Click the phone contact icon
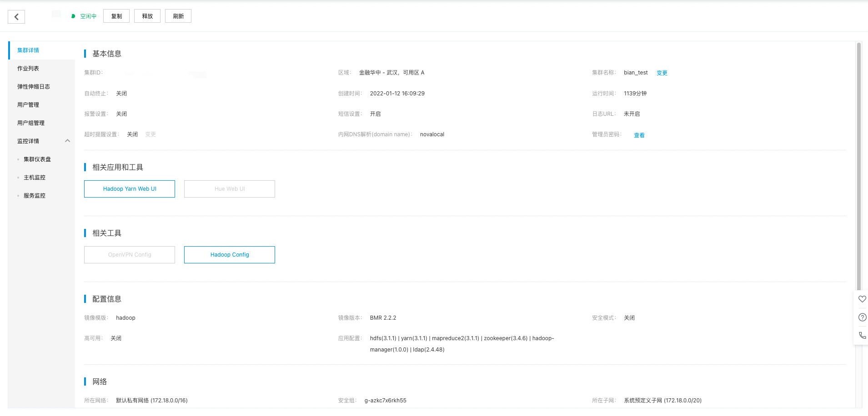Viewport: 868px width, 416px height. pyautogui.click(x=862, y=336)
